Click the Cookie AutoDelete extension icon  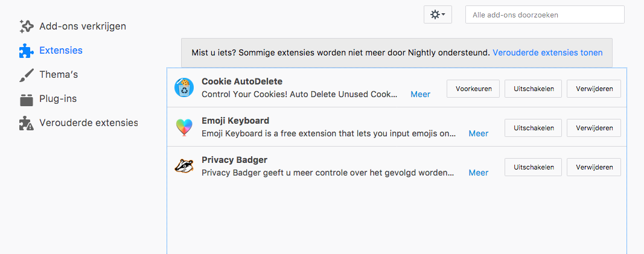pos(184,88)
